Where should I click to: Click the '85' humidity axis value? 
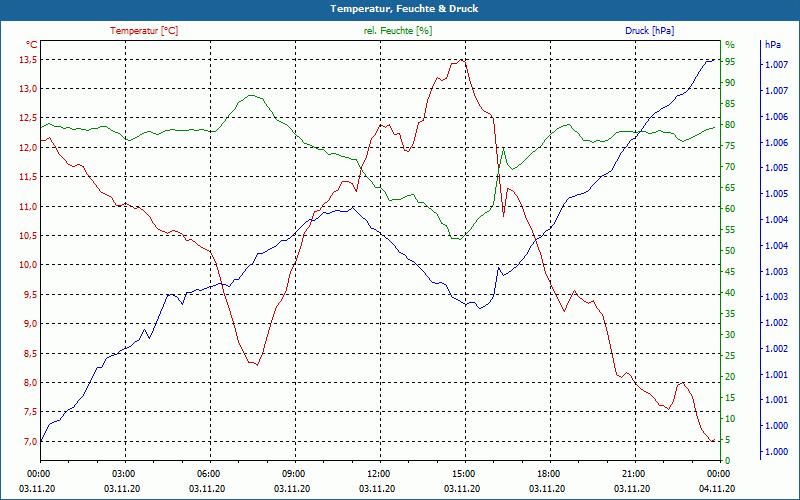[730, 104]
